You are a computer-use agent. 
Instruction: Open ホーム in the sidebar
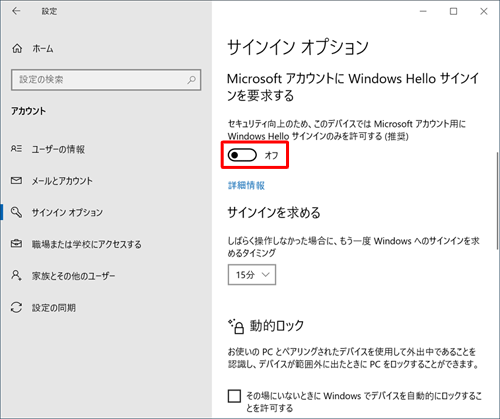click(43, 49)
